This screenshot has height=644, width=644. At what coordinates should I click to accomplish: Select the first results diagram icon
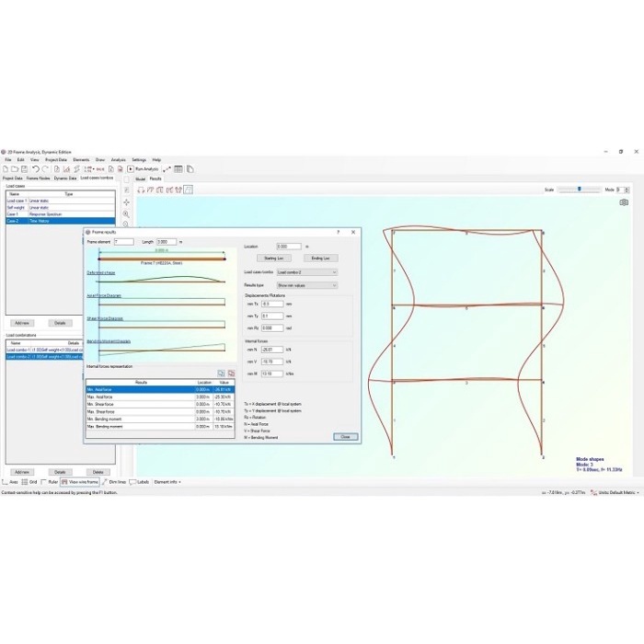pos(141,190)
